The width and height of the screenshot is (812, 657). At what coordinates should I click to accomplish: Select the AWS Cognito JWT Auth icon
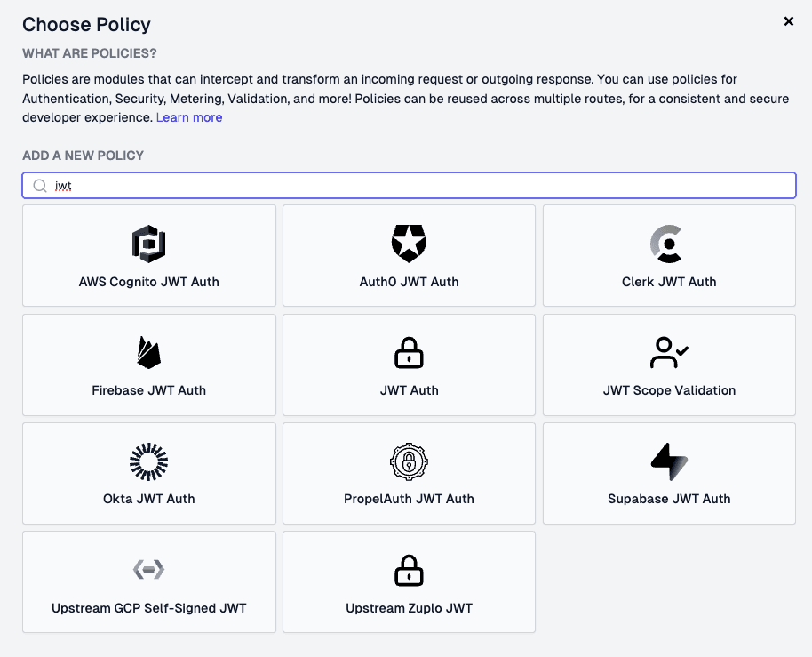point(148,243)
